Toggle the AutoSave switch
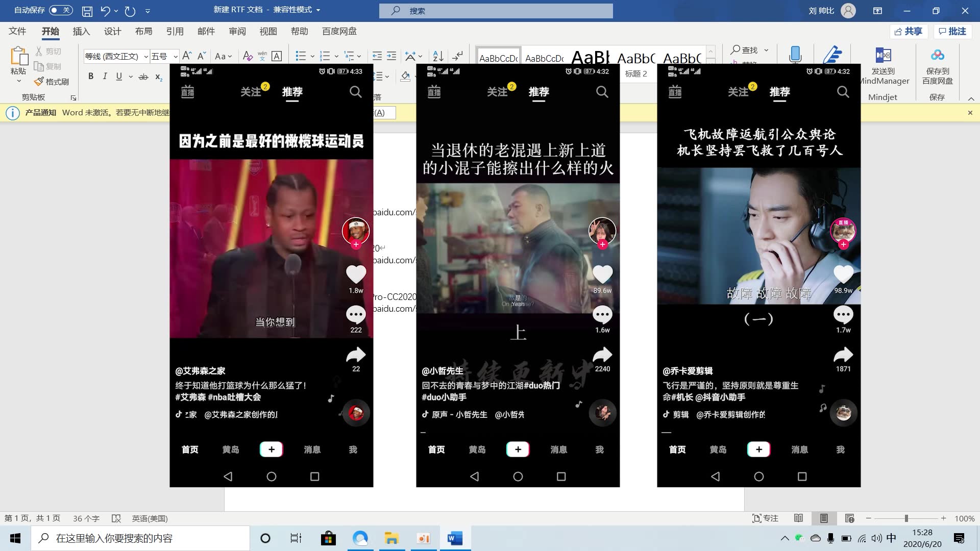The width and height of the screenshot is (980, 551). pyautogui.click(x=61, y=10)
